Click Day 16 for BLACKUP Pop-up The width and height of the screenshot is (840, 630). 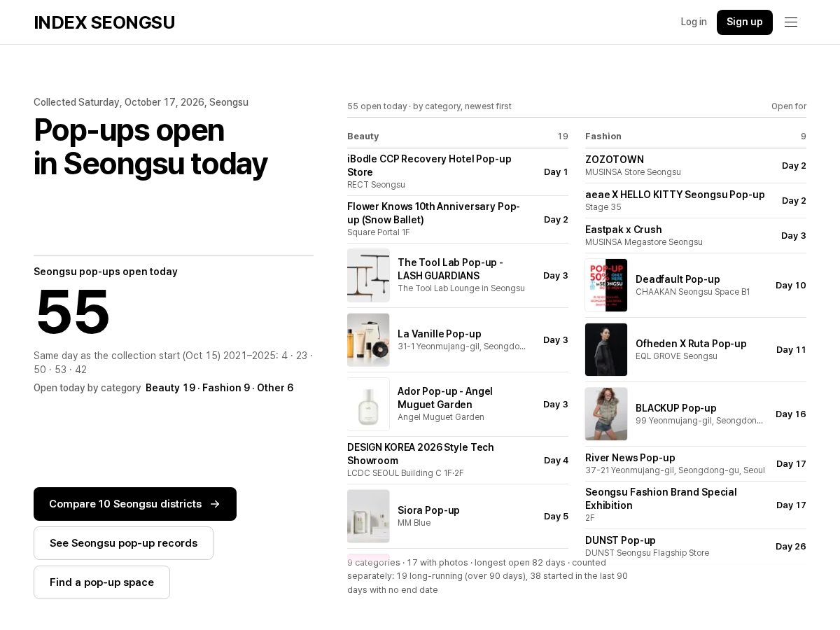tap(791, 414)
